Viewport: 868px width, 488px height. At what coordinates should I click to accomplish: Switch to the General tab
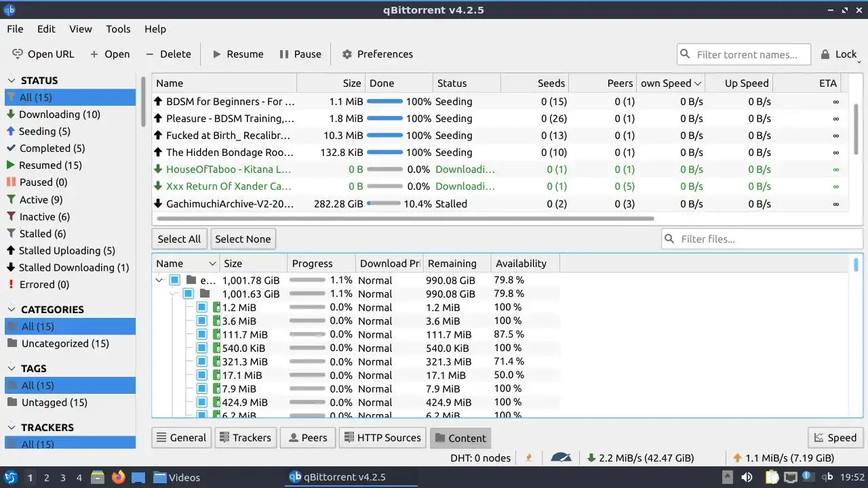[x=182, y=438]
